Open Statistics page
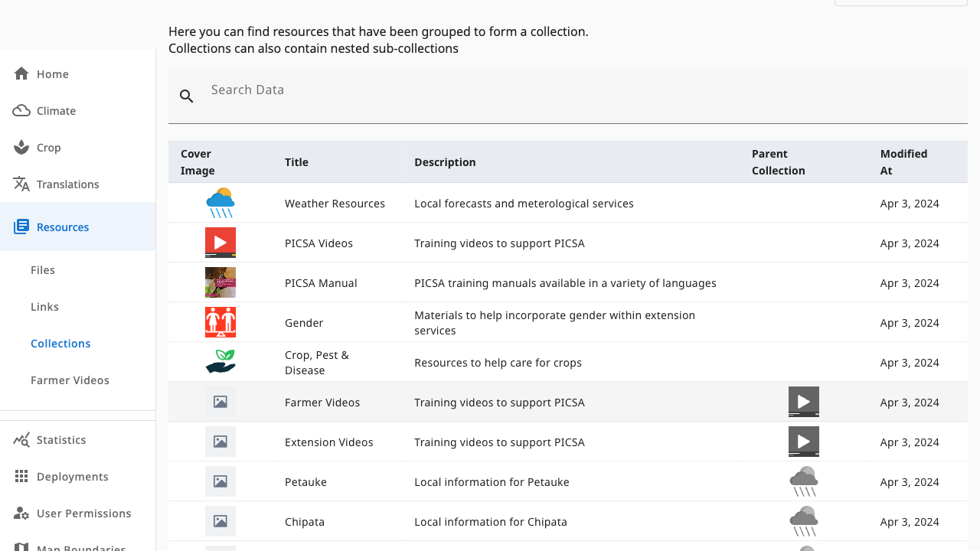Image resolution: width=980 pixels, height=551 pixels. pos(77,439)
